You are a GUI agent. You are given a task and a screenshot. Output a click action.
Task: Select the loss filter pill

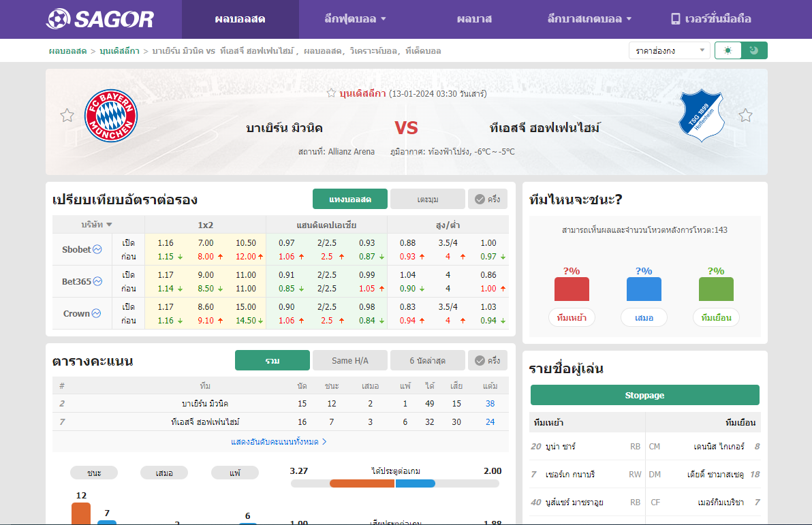(x=235, y=473)
